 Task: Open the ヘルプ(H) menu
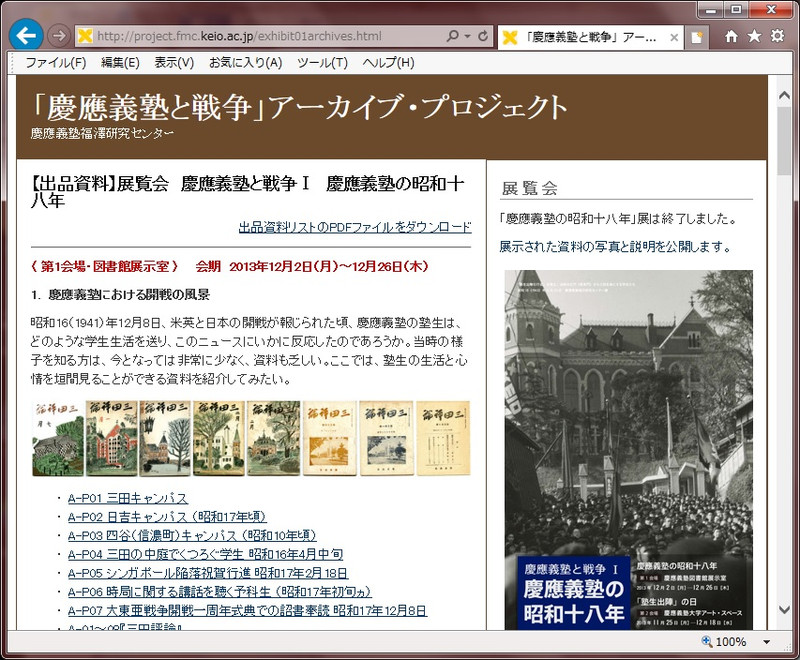388,63
